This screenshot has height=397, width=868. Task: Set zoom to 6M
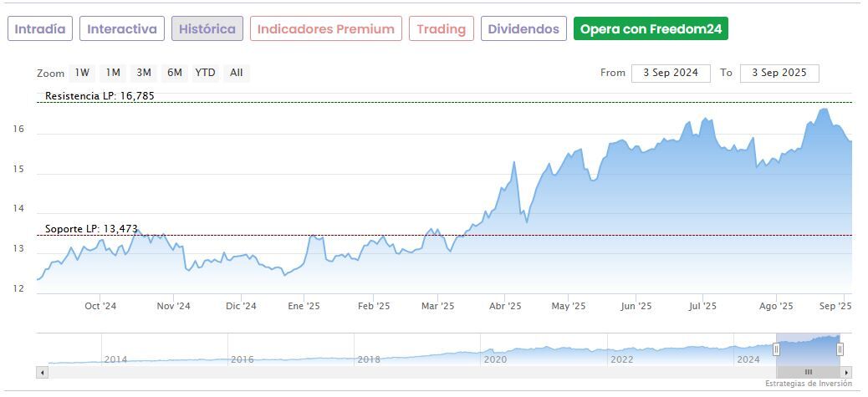174,73
